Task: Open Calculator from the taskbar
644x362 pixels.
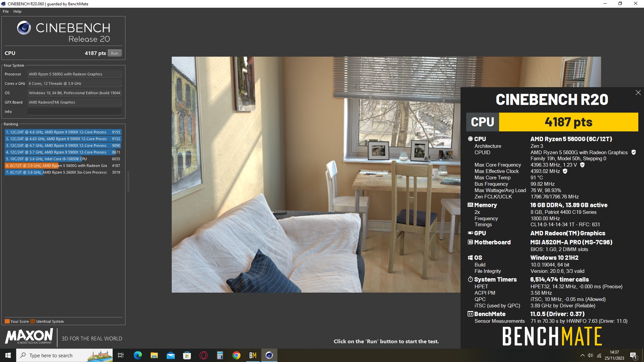Action: point(220,355)
